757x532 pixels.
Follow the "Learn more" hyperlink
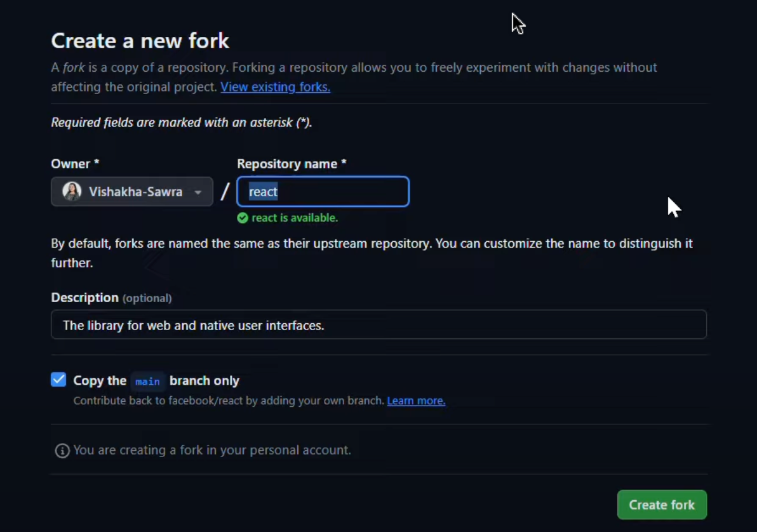click(x=416, y=401)
